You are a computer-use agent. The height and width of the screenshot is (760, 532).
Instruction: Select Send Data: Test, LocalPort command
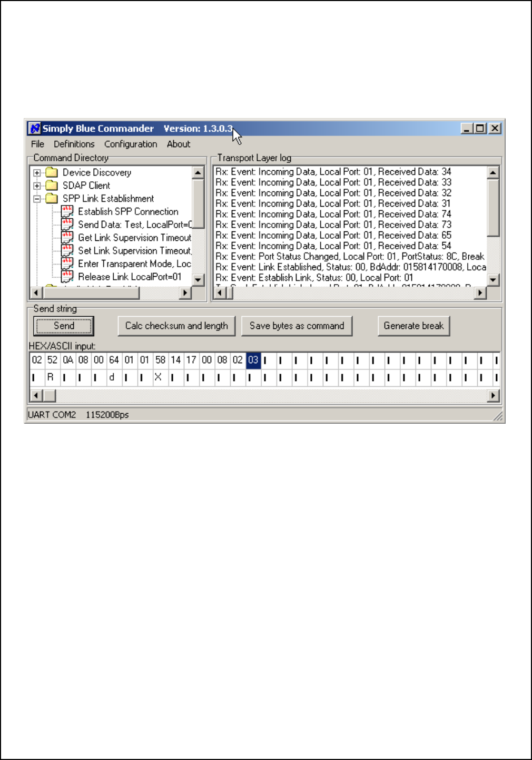coord(135,225)
